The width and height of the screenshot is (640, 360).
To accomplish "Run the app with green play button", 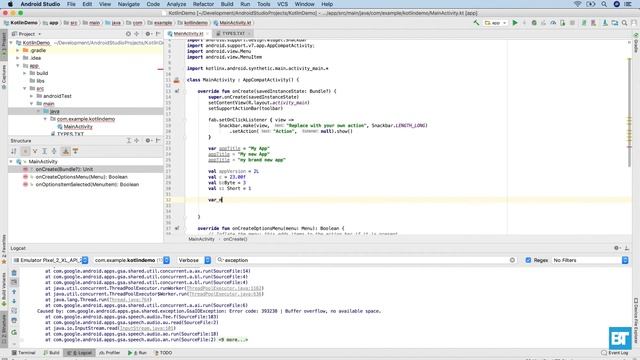I will [515, 23].
